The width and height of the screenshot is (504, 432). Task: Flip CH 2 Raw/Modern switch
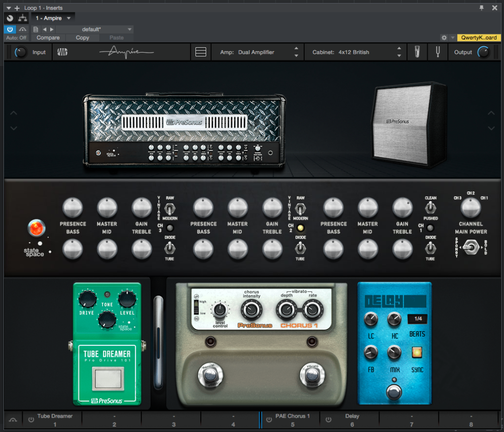point(300,209)
